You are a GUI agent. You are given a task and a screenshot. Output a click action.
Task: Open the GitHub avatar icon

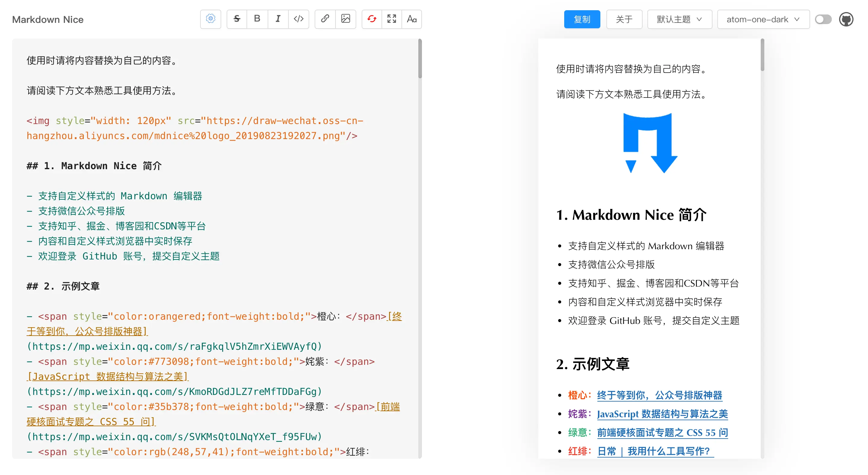[x=846, y=19]
